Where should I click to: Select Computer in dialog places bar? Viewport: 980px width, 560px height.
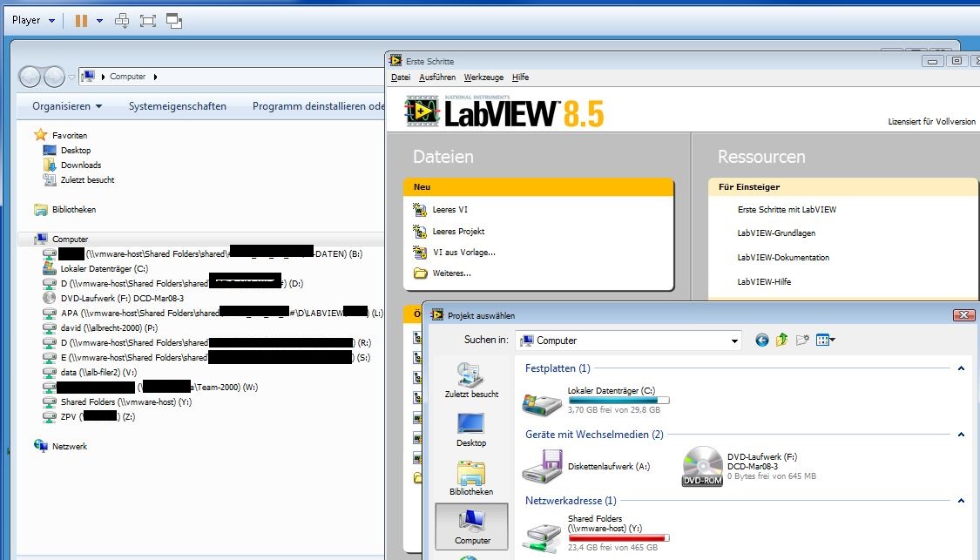pos(472,527)
